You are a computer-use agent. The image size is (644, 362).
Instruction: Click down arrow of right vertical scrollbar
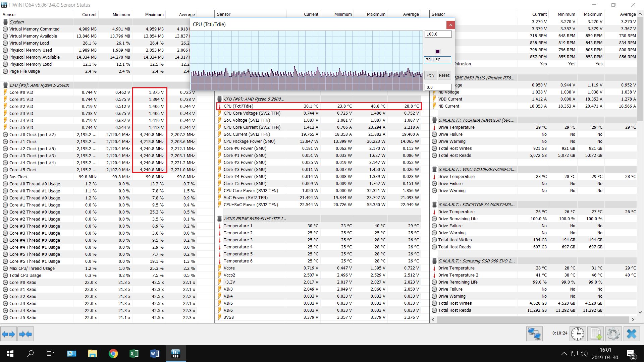(640, 312)
